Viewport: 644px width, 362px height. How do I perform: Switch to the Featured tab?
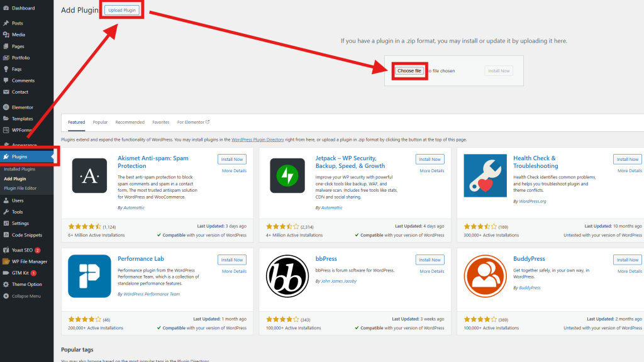click(76, 123)
